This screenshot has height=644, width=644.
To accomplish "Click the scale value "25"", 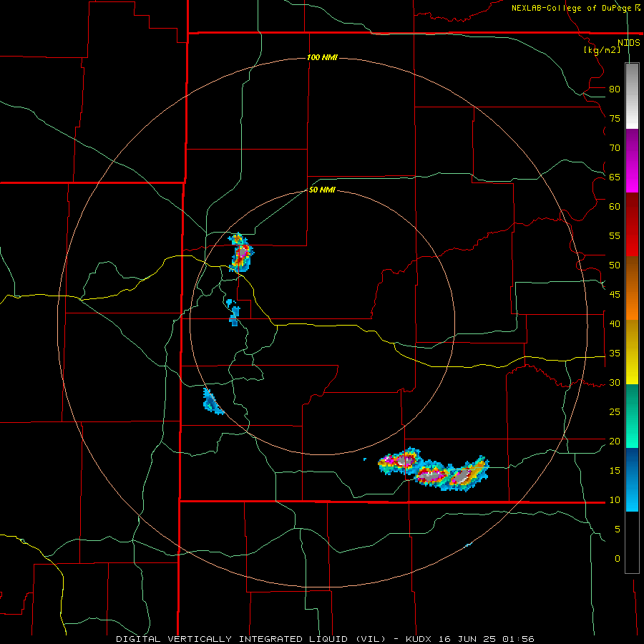I will (615, 412).
